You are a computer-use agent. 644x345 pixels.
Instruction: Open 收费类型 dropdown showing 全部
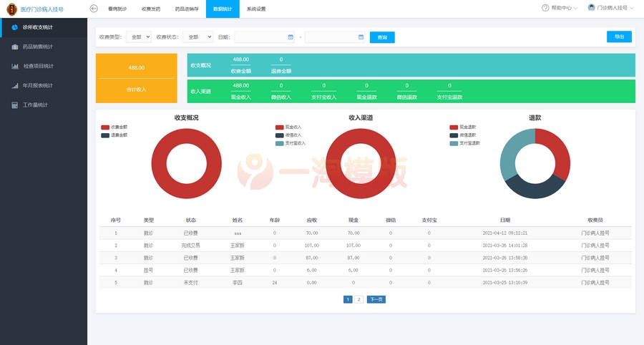(138, 37)
